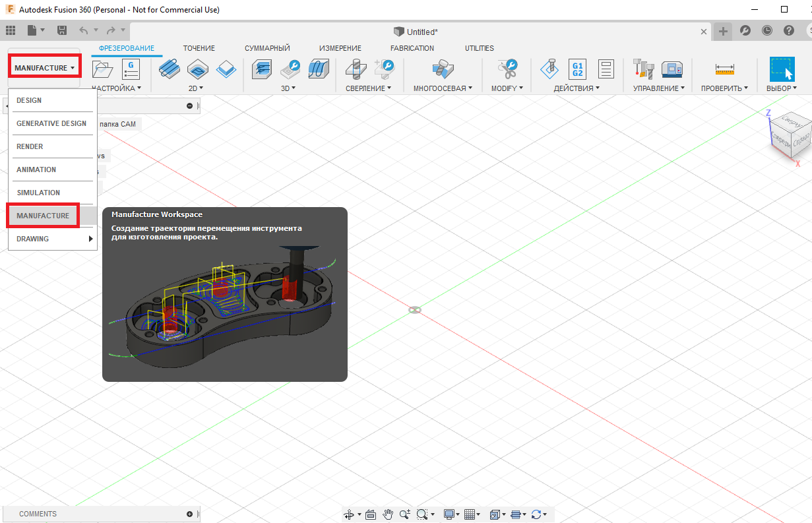The height and width of the screenshot is (523, 812).
Task: Select the 3D parallel toolpath icon
Action: [x=319, y=69]
